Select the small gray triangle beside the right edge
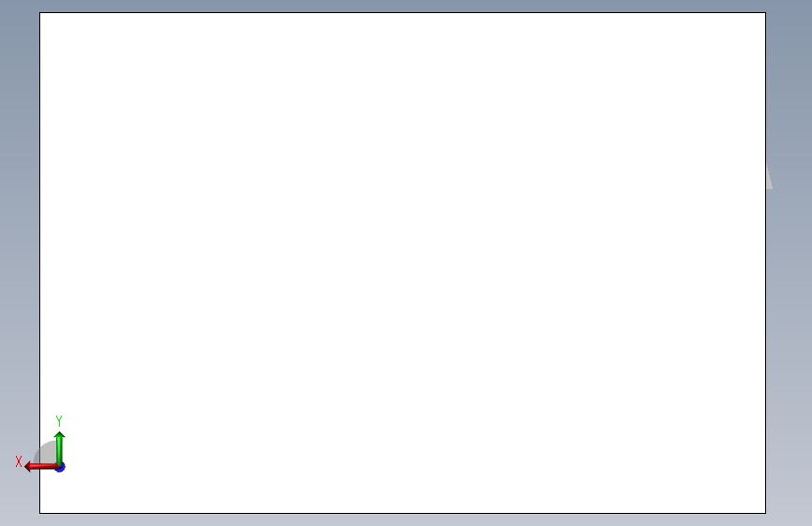812x526 pixels. tap(770, 177)
